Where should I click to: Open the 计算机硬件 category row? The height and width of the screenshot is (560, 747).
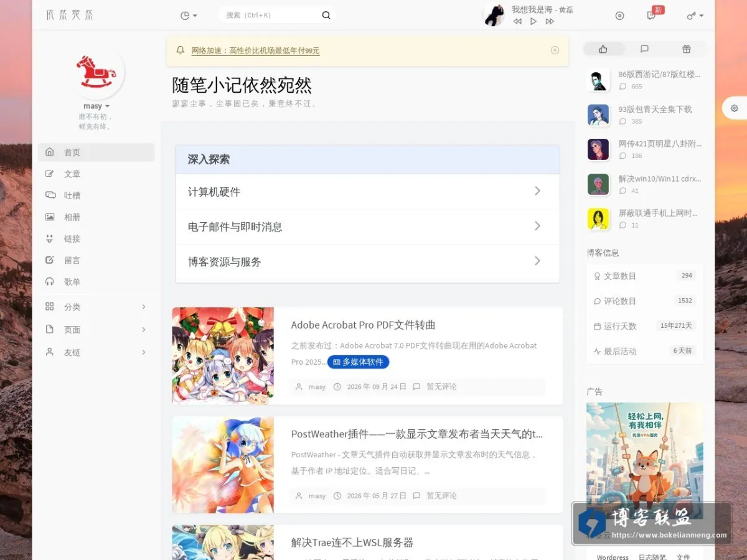coord(367,192)
